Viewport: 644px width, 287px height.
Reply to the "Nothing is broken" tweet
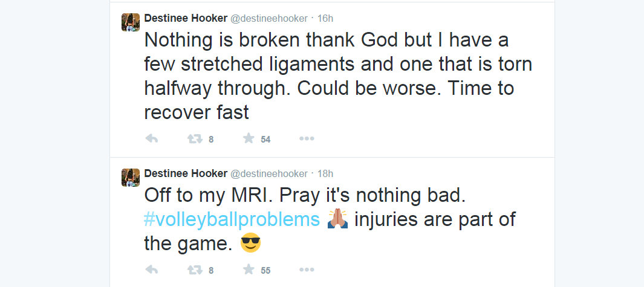[152, 139]
